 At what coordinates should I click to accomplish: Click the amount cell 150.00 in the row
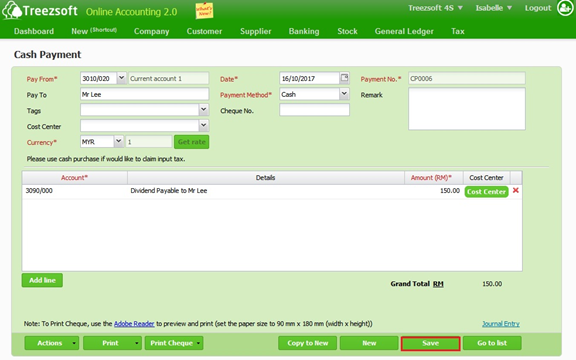433,191
